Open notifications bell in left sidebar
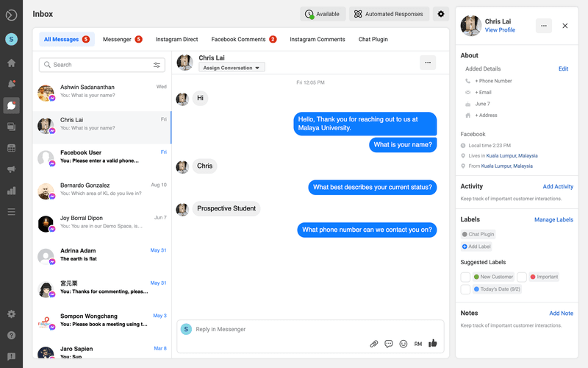Screen dimensions: 588x368 [x=11, y=84]
